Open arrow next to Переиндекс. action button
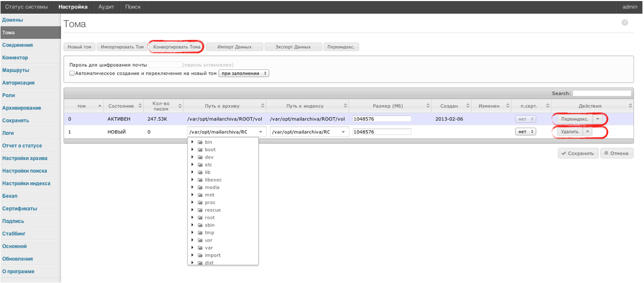The image size is (644, 283). click(597, 119)
